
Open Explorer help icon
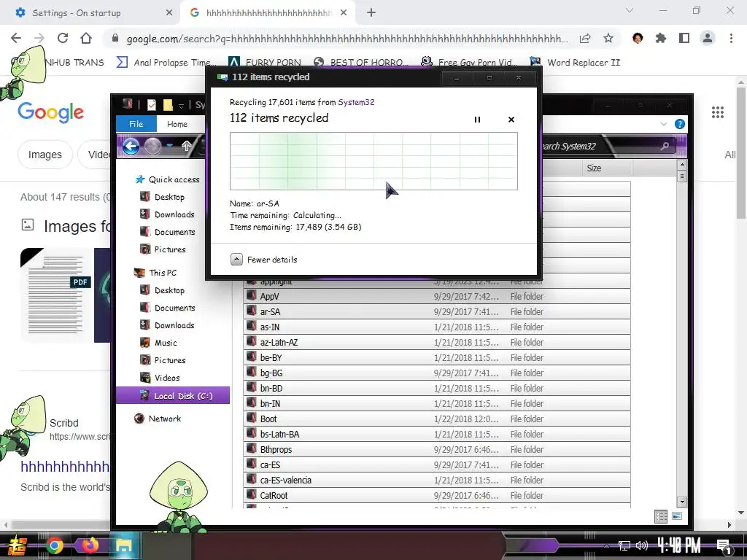click(x=680, y=124)
